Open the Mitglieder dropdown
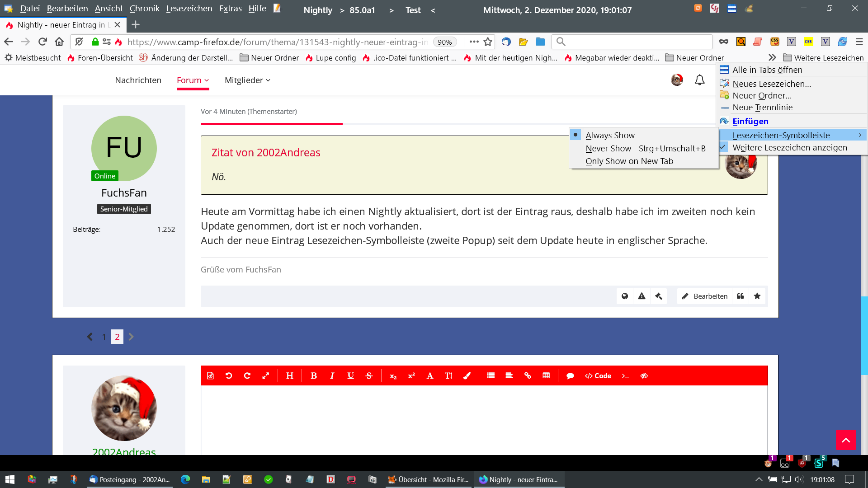868x488 pixels. pyautogui.click(x=247, y=80)
